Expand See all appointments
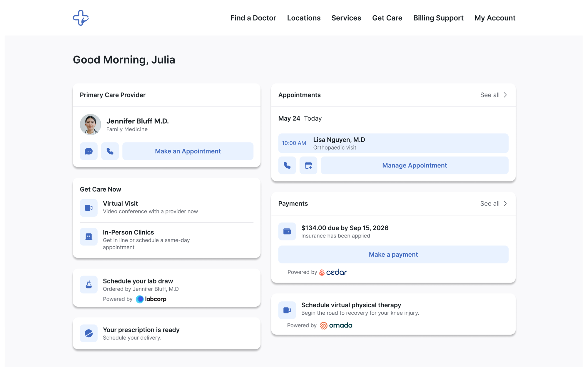The height and width of the screenshot is (367, 588). click(493, 95)
